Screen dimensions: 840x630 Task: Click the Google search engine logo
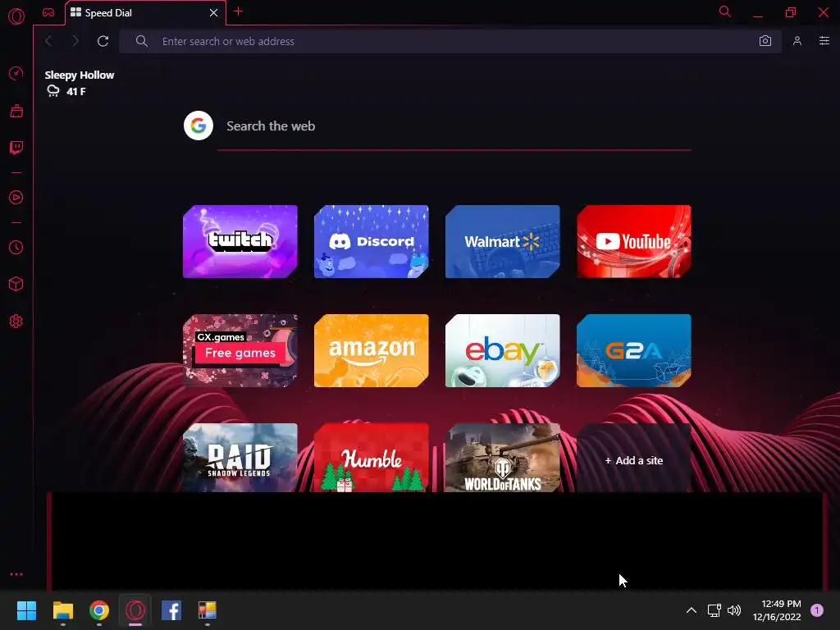coord(199,126)
